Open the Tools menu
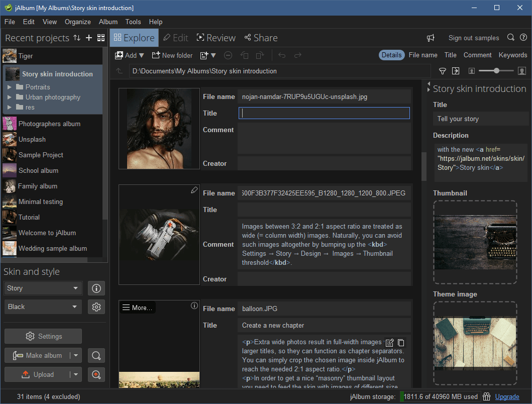This screenshot has width=532, height=404. tap(133, 22)
